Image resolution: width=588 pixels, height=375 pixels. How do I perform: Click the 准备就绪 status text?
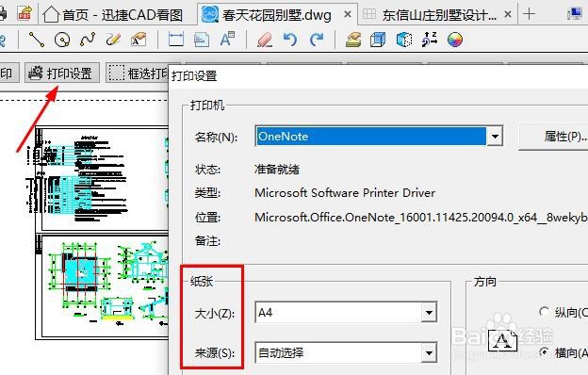tap(277, 170)
